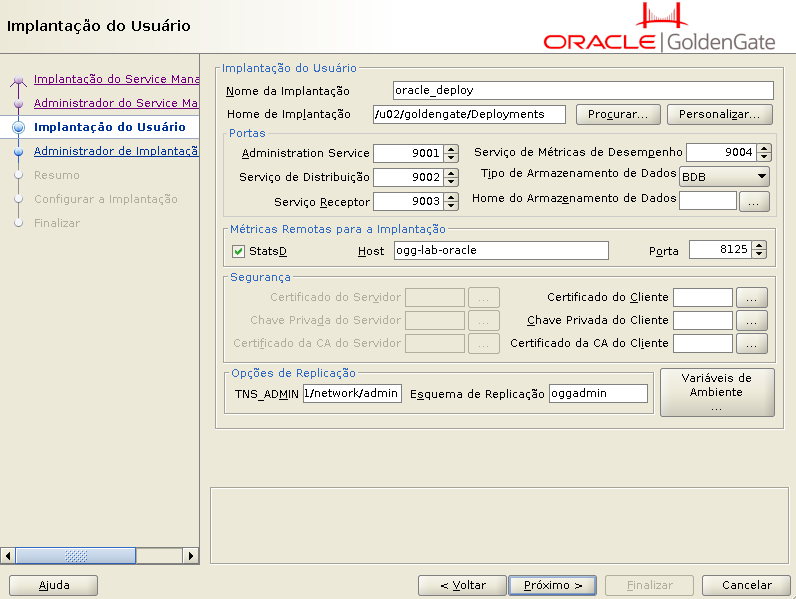Increase Serviço de Distribuição port up arrow

tap(451, 173)
